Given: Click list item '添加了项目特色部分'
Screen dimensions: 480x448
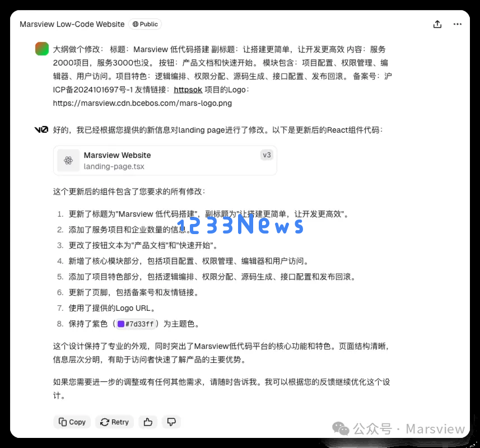Looking at the screenshot, I should 212,277.
